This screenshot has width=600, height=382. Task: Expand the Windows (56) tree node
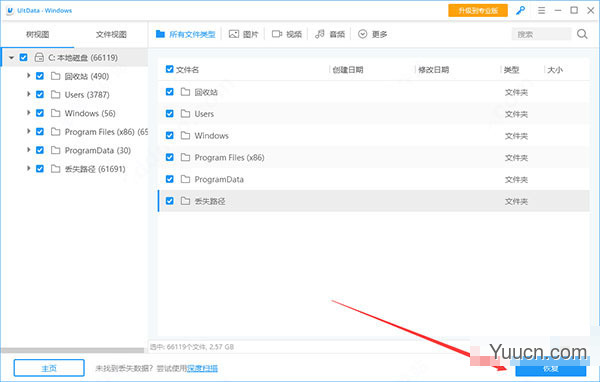(x=28, y=113)
